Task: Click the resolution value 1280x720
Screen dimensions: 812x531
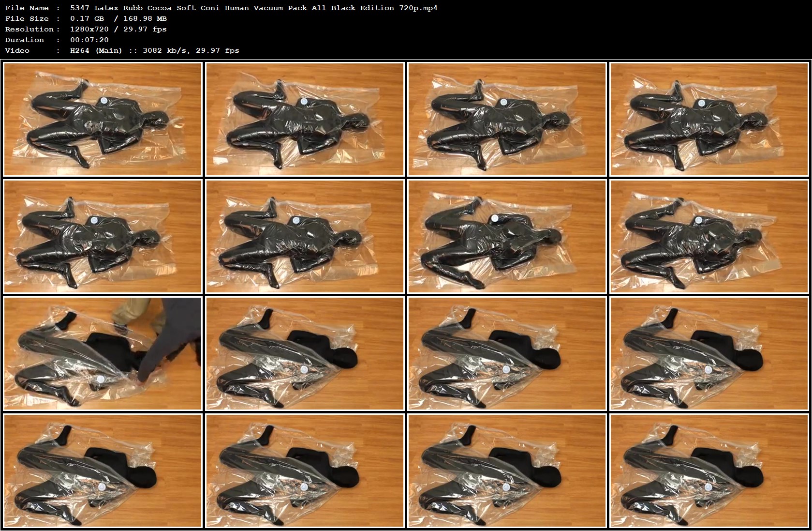Action: click(89, 29)
